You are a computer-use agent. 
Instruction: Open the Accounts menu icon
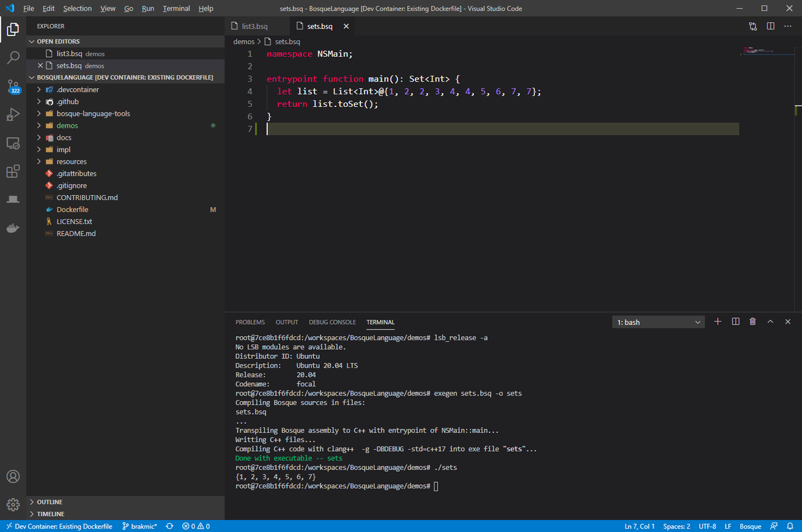point(13,477)
